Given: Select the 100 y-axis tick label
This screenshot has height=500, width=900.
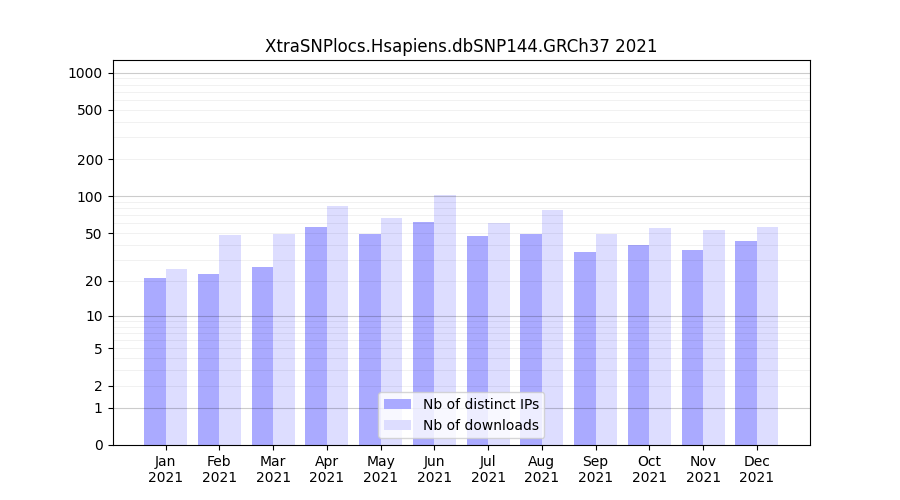Looking at the screenshot, I should click(x=89, y=197).
